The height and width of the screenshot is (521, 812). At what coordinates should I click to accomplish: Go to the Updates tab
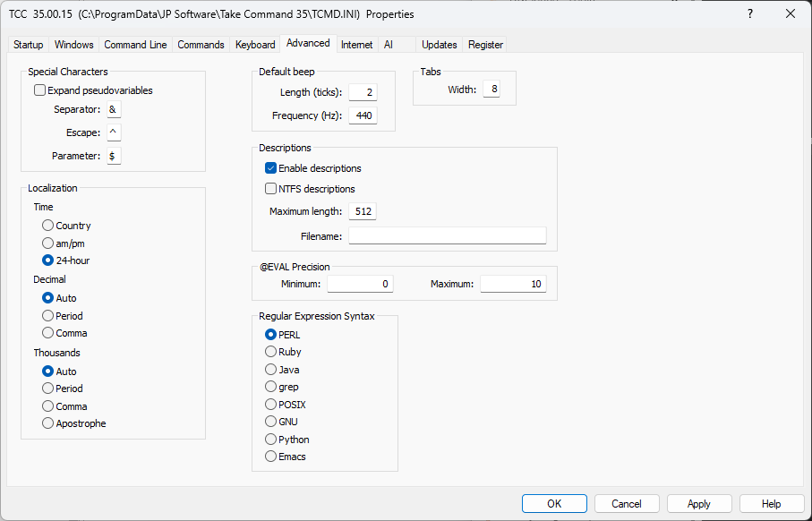point(440,45)
